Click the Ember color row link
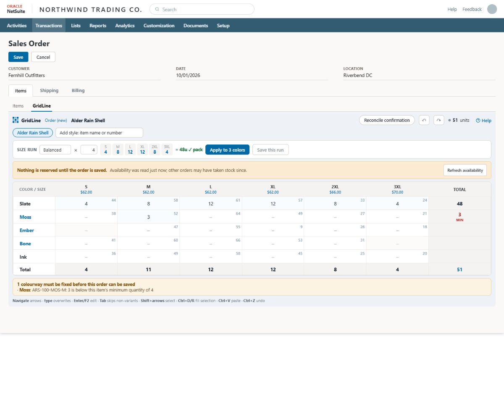 pos(26,230)
